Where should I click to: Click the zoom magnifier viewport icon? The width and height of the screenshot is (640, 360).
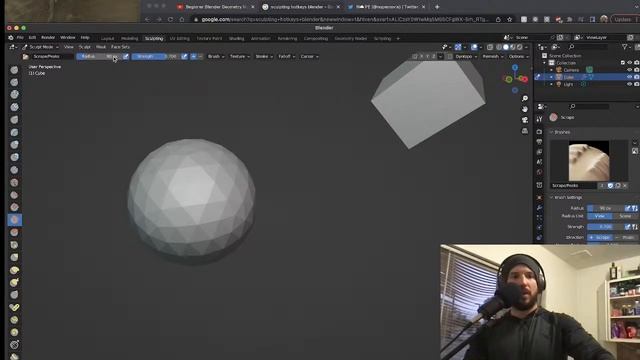click(x=525, y=98)
